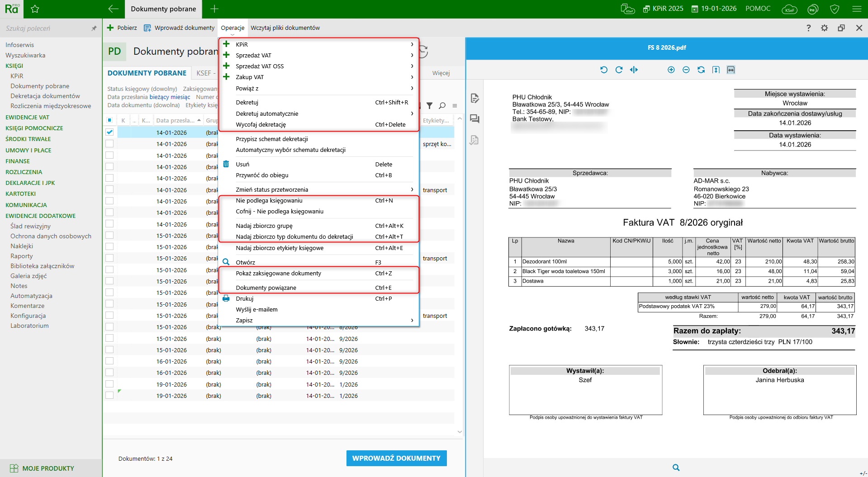Image resolution: width=868 pixels, height=477 pixels.
Task: Uncheck the first selected document row
Action: 109,132
